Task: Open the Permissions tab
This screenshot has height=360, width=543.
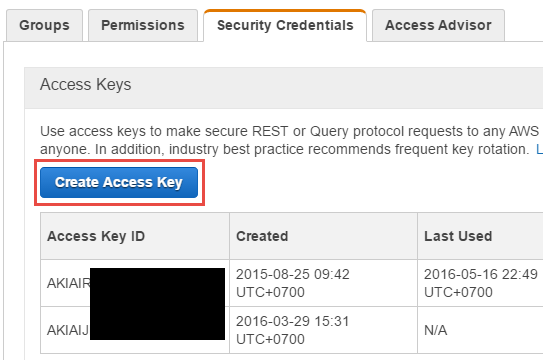Action: point(143,25)
